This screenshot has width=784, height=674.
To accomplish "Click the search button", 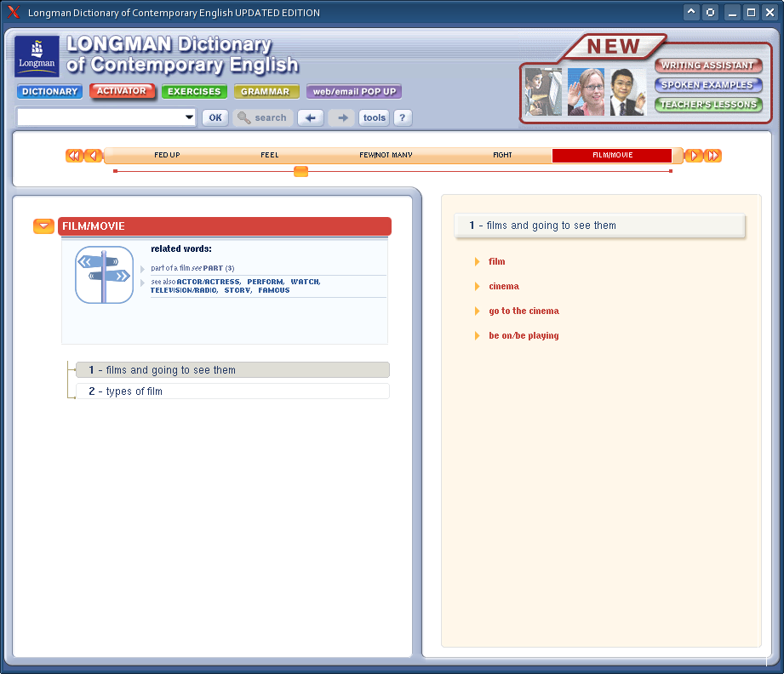I will tap(262, 118).
